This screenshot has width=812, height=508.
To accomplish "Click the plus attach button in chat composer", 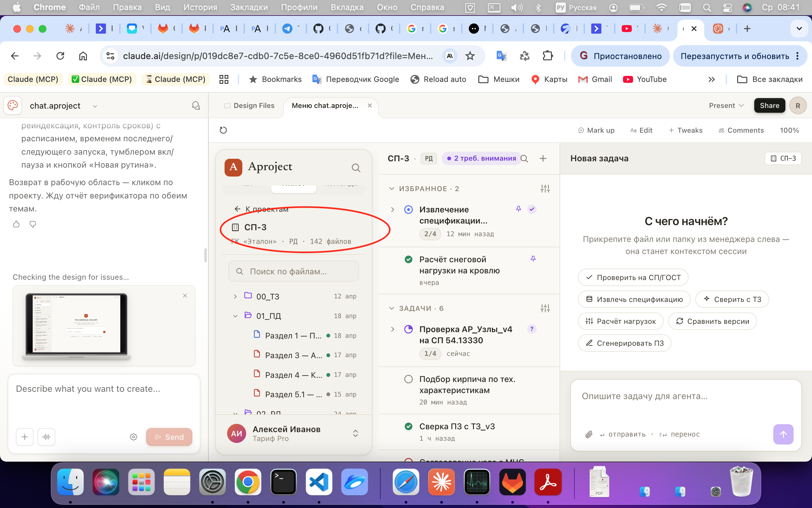I will (24, 437).
